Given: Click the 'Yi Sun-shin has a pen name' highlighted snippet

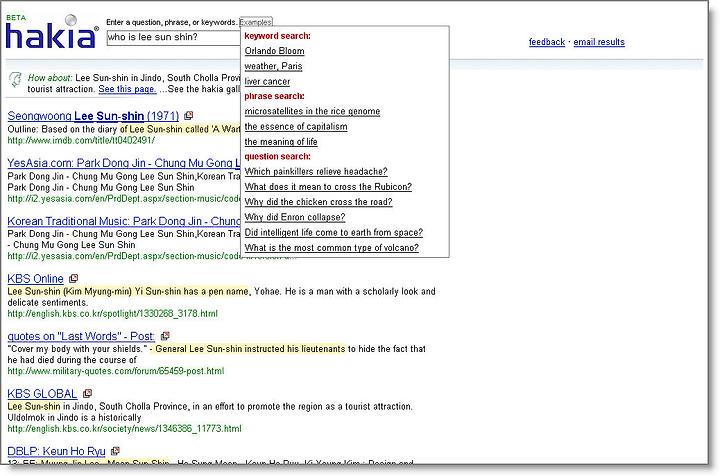Looking at the screenshot, I should (x=191, y=291).
